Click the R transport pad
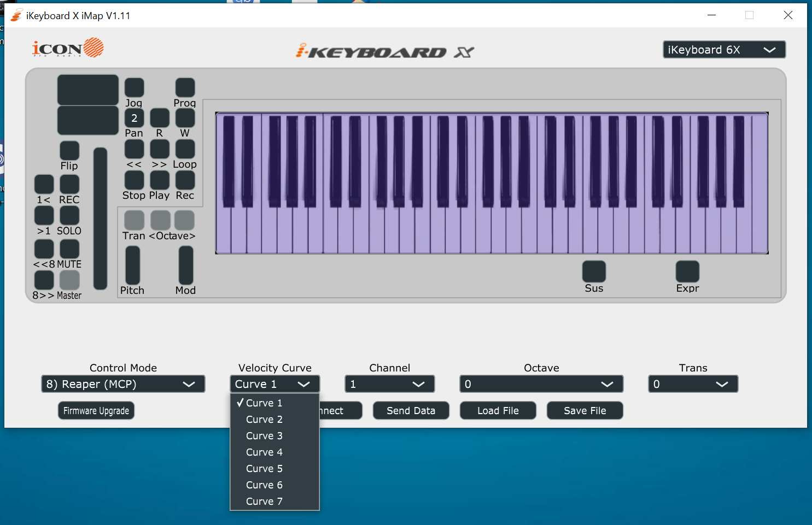 160,118
